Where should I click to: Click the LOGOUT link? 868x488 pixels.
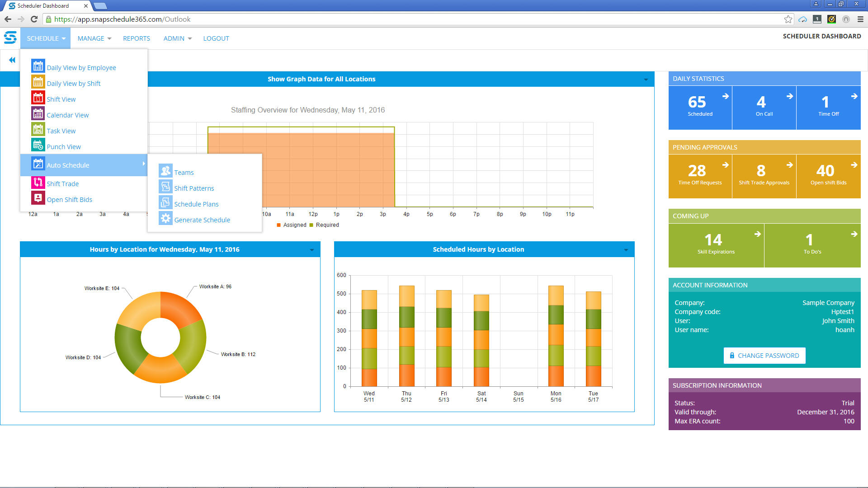[x=216, y=38]
